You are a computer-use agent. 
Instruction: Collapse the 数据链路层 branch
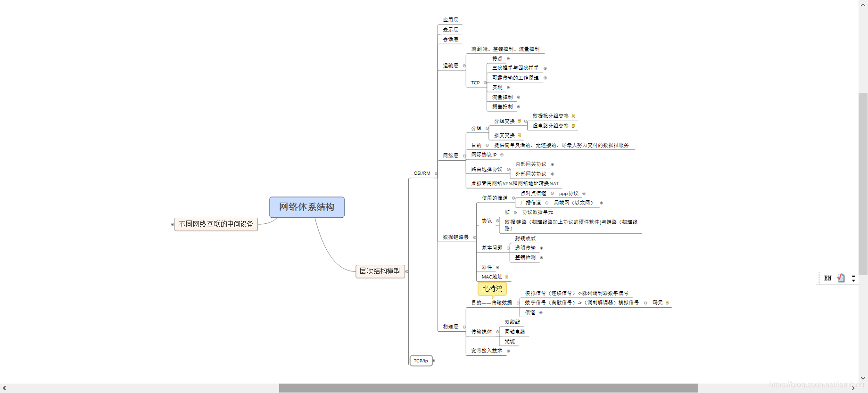tap(474, 237)
